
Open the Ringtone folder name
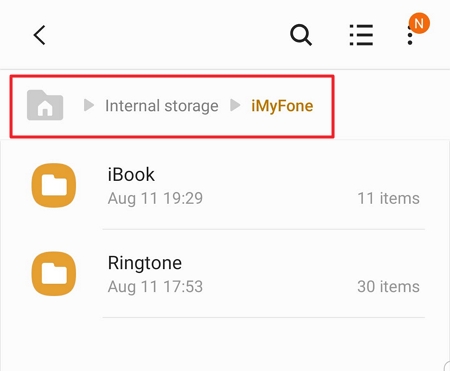(x=145, y=263)
